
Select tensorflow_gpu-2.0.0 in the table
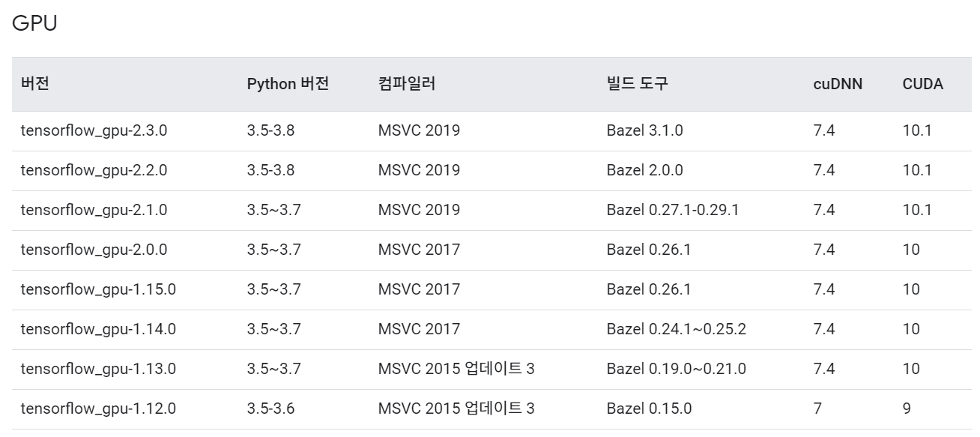[x=94, y=250]
